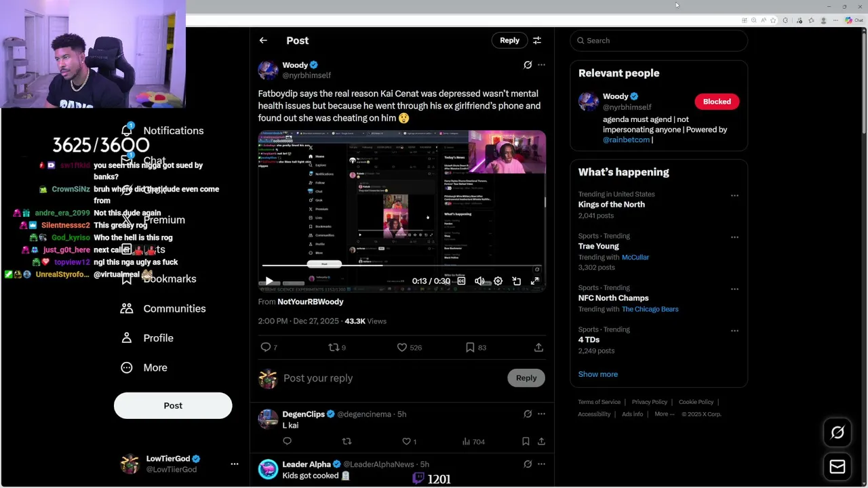Open Profile in the sidebar

(146, 338)
